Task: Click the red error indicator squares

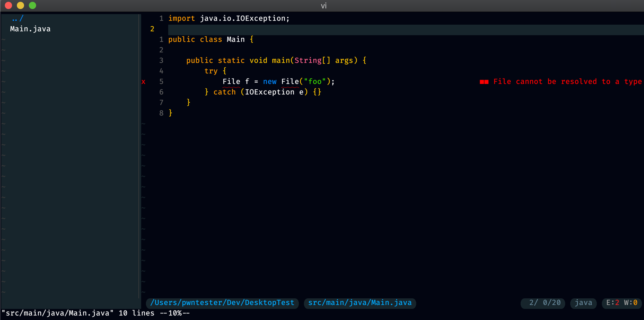Action: [484, 82]
